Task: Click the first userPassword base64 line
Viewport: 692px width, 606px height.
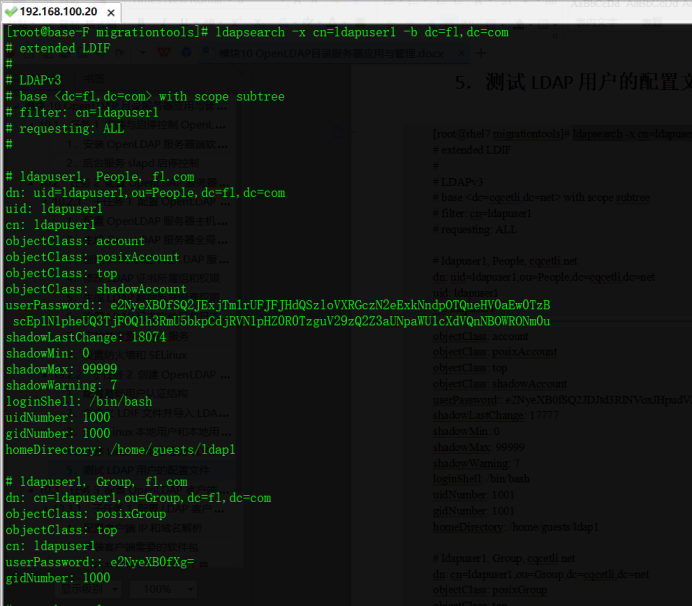Action: click(278, 305)
